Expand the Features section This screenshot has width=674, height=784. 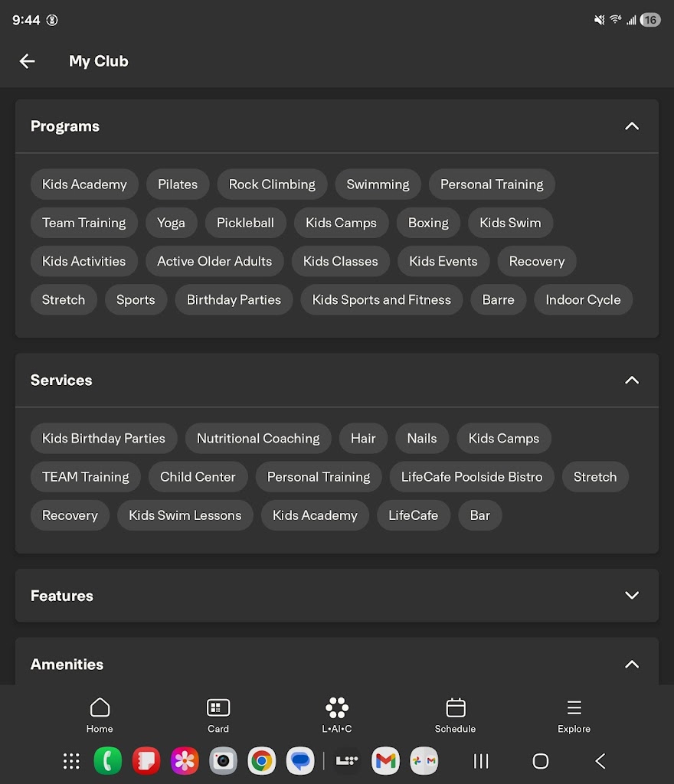631,596
